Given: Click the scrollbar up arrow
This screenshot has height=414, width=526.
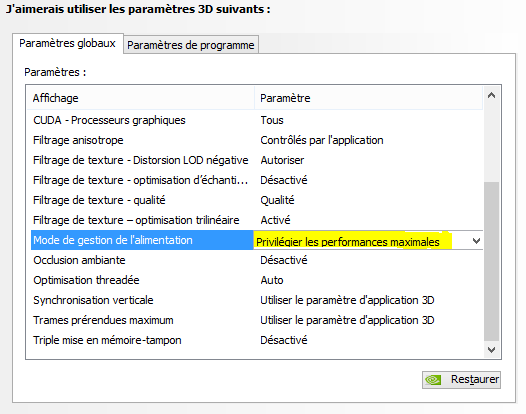Looking at the screenshot, I should (491, 96).
